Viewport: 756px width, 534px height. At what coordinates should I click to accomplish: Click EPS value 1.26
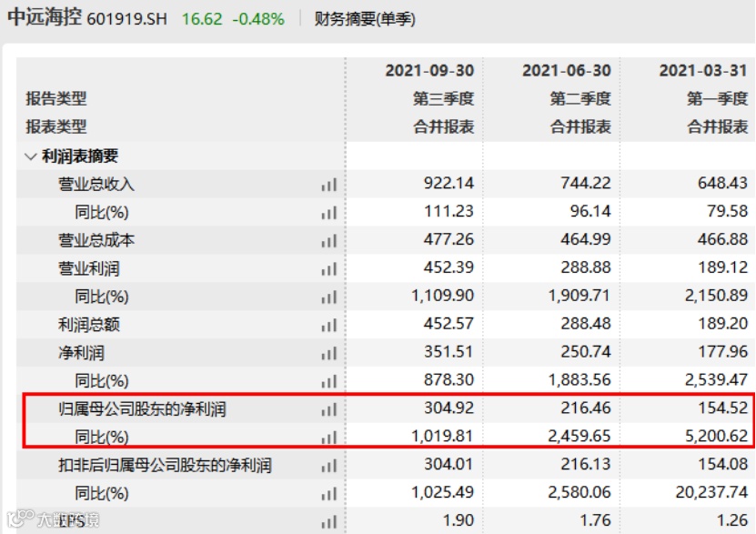(x=732, y=520)
